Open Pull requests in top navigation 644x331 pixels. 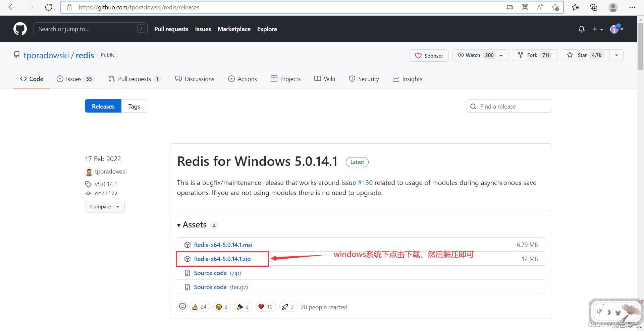pyautogui.click(x=171, y=29)
